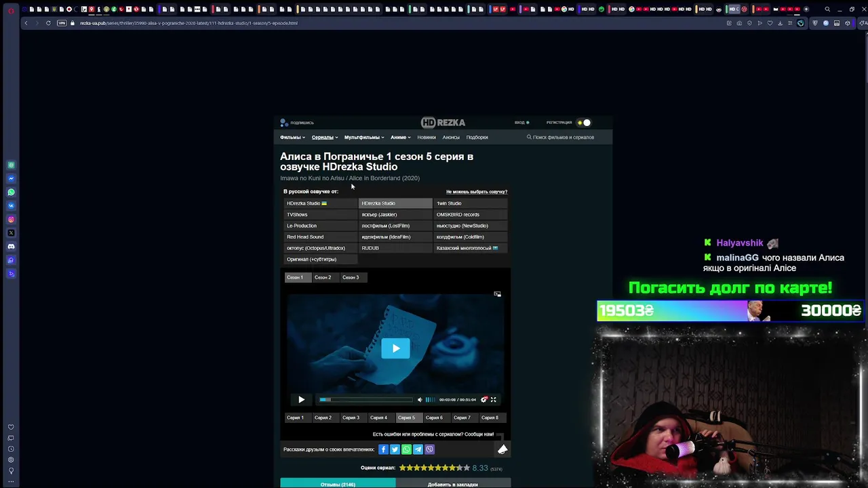Seek on the video progress bar
The image size is (868, 488).
click(x=366, y=400)
